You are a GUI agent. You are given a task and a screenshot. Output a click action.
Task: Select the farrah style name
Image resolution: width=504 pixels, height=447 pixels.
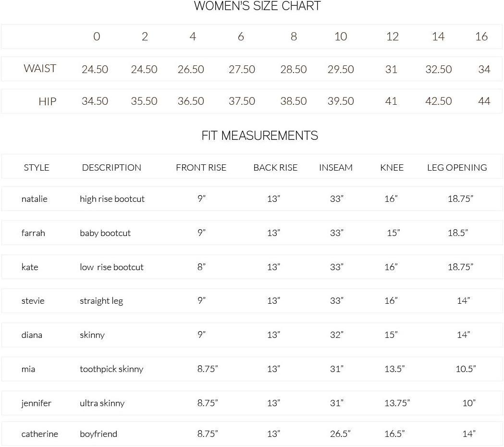coord(33,233)
